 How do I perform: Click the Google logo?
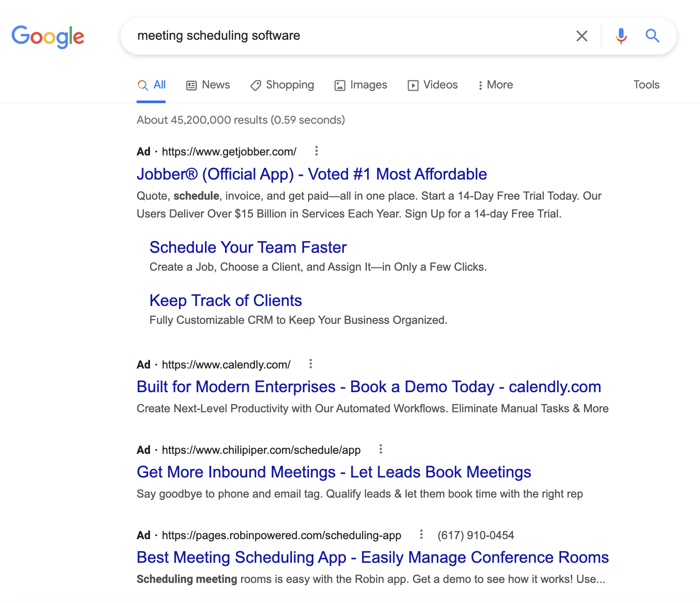(48, 36)
